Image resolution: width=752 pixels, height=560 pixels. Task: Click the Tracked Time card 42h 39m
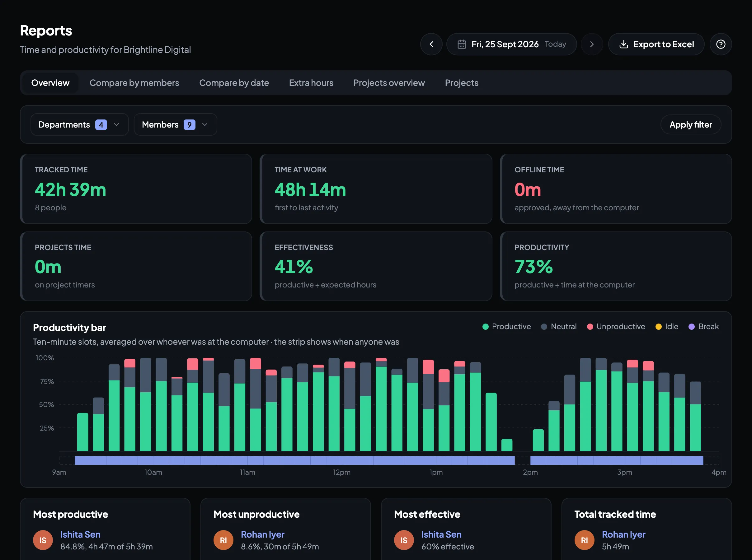click(x=136, y=189)
